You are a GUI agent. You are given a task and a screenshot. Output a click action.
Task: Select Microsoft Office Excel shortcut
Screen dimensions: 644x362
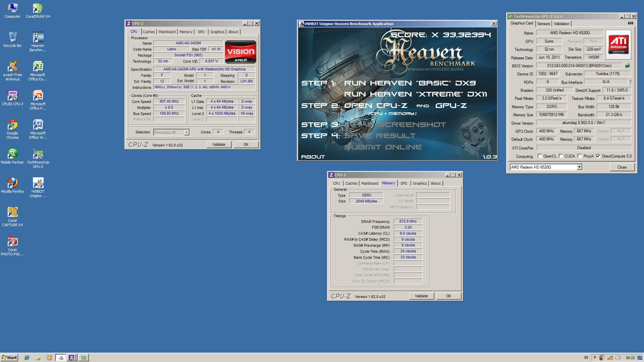[38, 71]
